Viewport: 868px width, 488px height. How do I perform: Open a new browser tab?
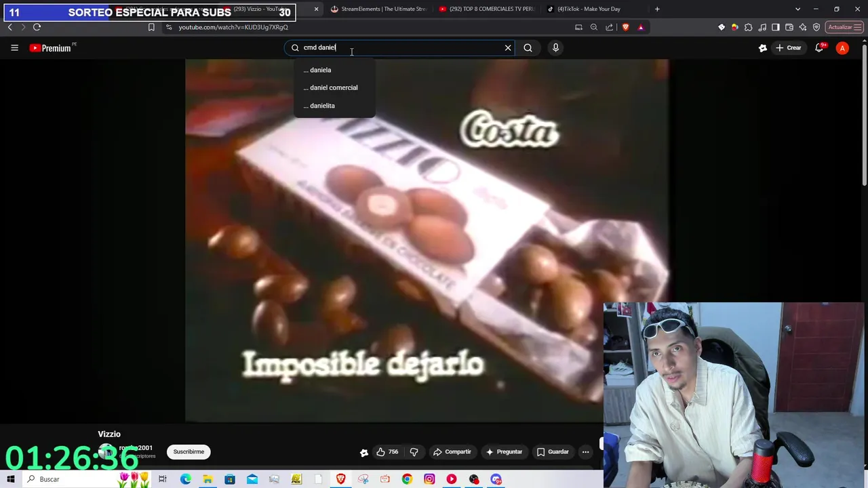point(657,9)
